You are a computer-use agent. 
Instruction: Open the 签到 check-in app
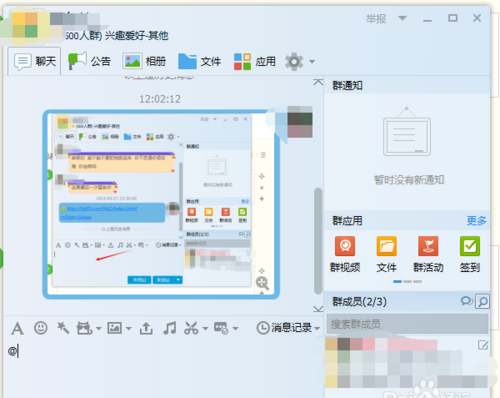click(x=470, y=254)
